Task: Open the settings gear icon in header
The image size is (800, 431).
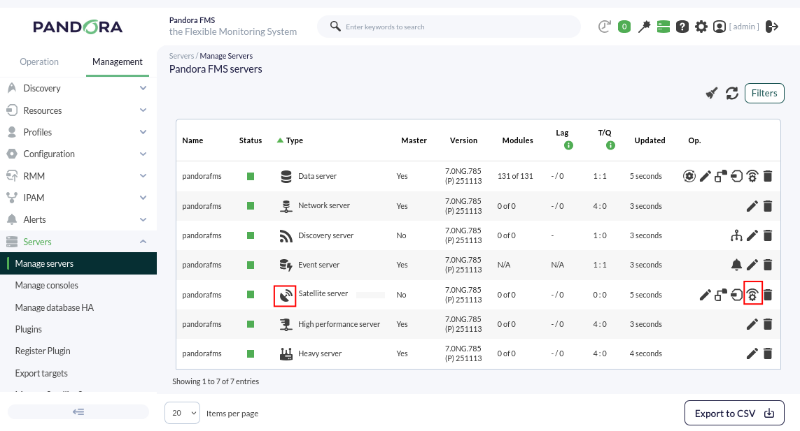Action: click(x=702, y=27)
